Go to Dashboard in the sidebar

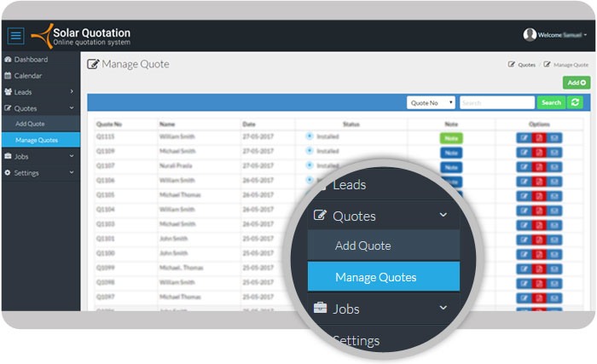31,60
